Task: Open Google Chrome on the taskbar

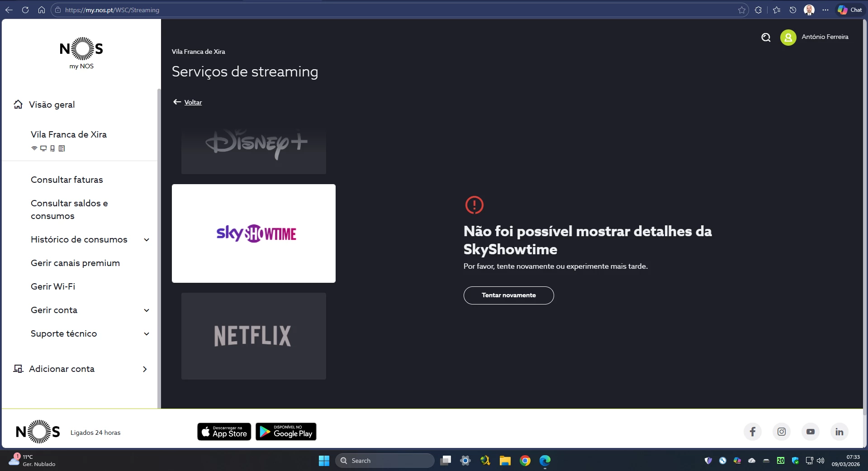Action: point(525,461)
